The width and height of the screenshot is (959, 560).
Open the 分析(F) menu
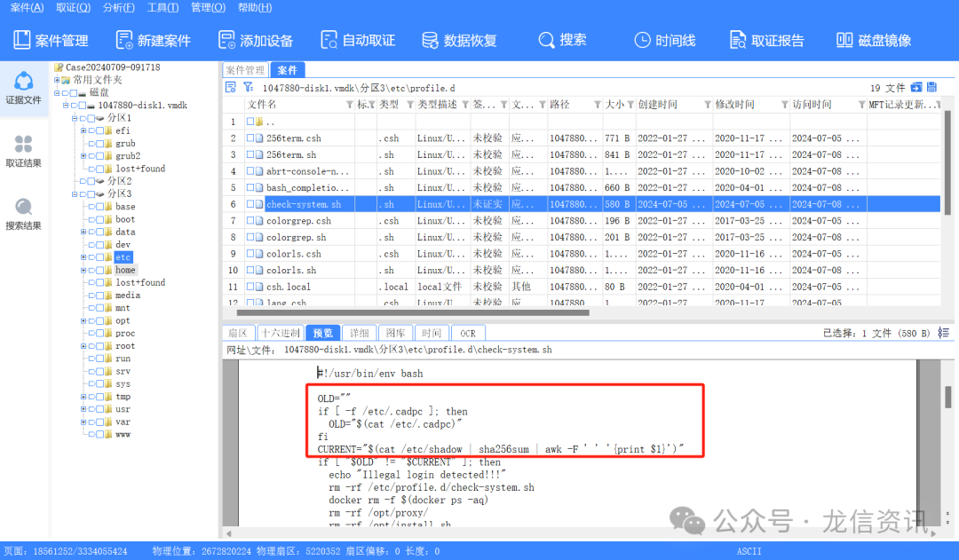[x=119, y=7]
